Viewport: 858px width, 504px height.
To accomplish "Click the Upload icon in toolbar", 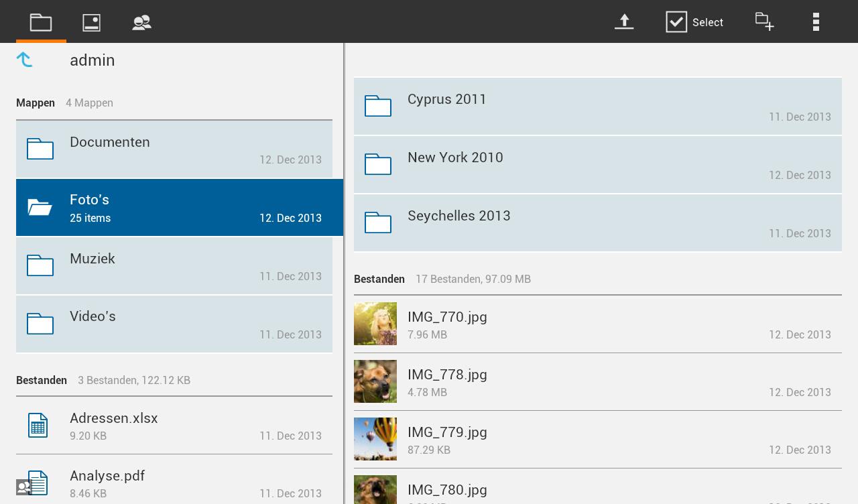I will coord(624,21).
